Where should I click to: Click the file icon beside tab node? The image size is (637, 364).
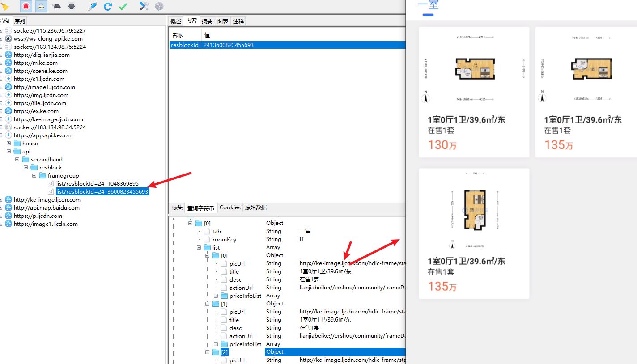(207, 232)
